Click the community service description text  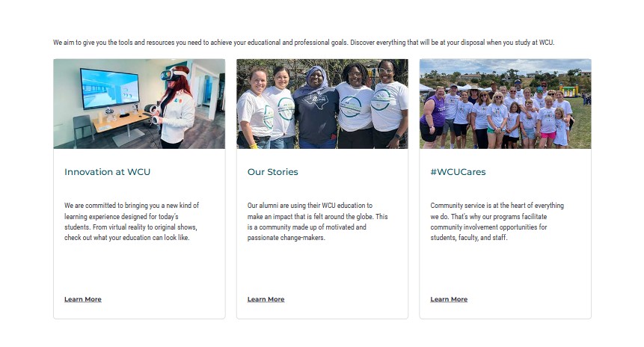click(497, 221)
